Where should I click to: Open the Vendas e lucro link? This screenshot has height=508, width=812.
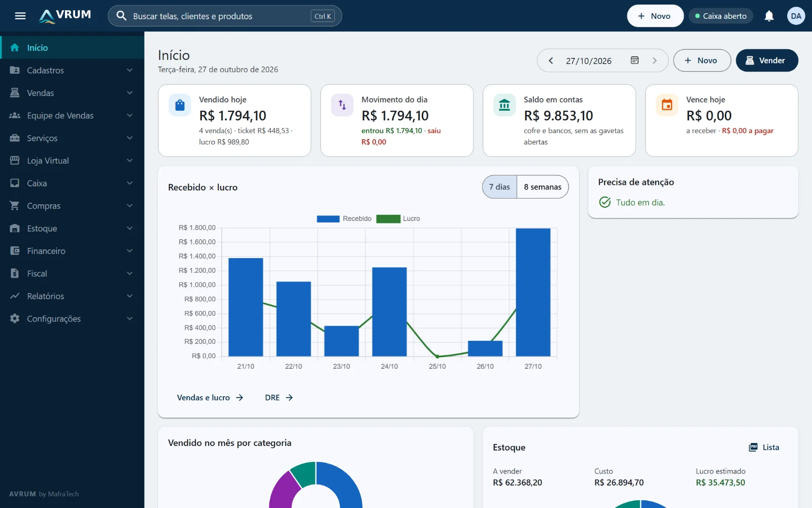click(210, 398)
